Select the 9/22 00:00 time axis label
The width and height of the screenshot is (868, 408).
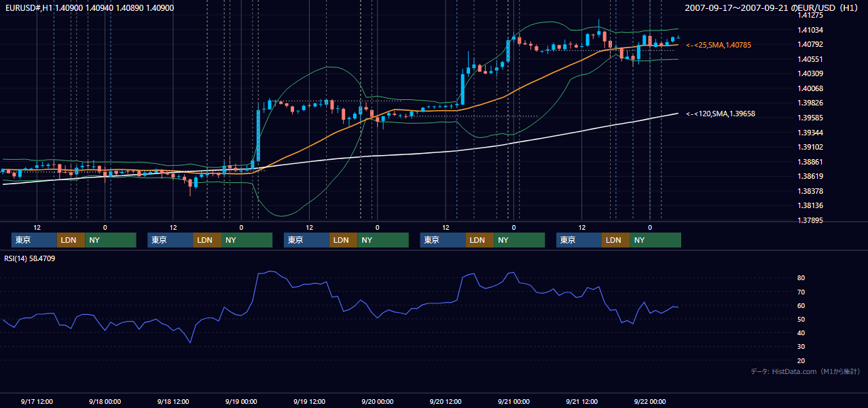pyautogui.click(x=650, y=402)
